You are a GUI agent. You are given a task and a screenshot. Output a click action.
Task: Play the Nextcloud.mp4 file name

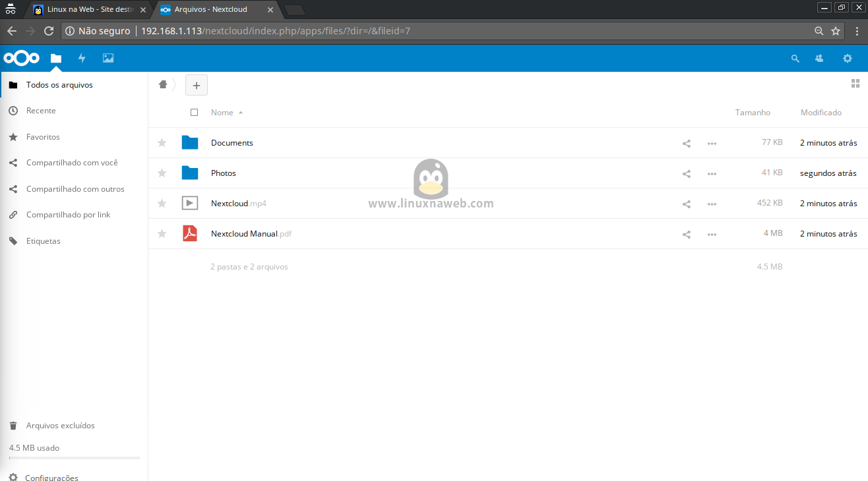239,204
